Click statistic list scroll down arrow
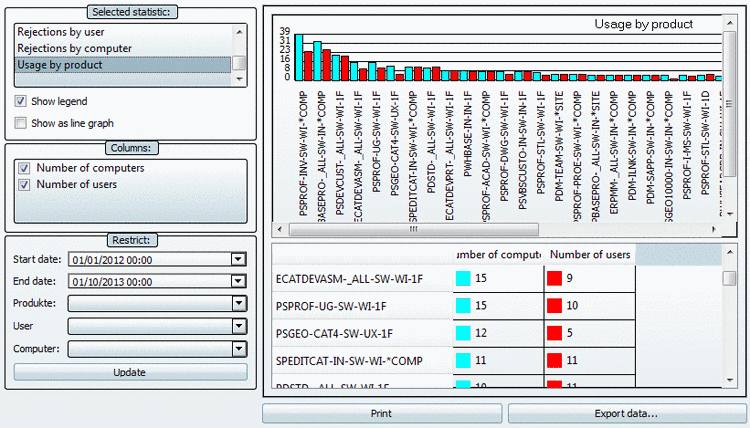The image size is (750, 428). click(x=240, y=79)
